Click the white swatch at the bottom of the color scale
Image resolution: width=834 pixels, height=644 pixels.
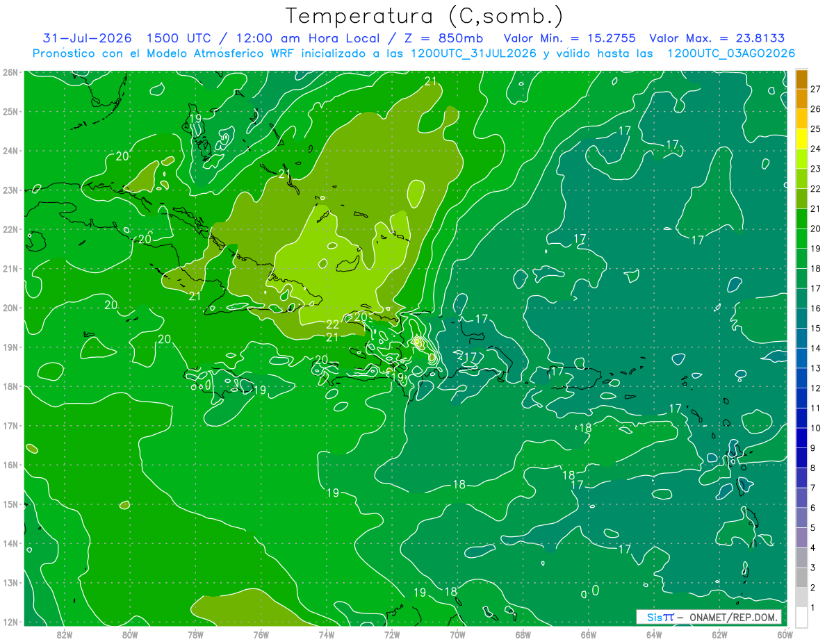801,617
